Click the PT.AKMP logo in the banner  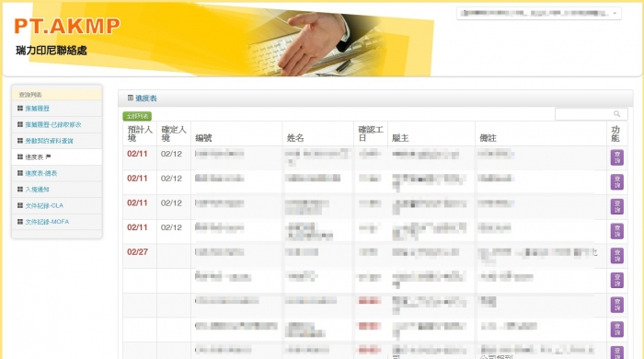(67, 27)
